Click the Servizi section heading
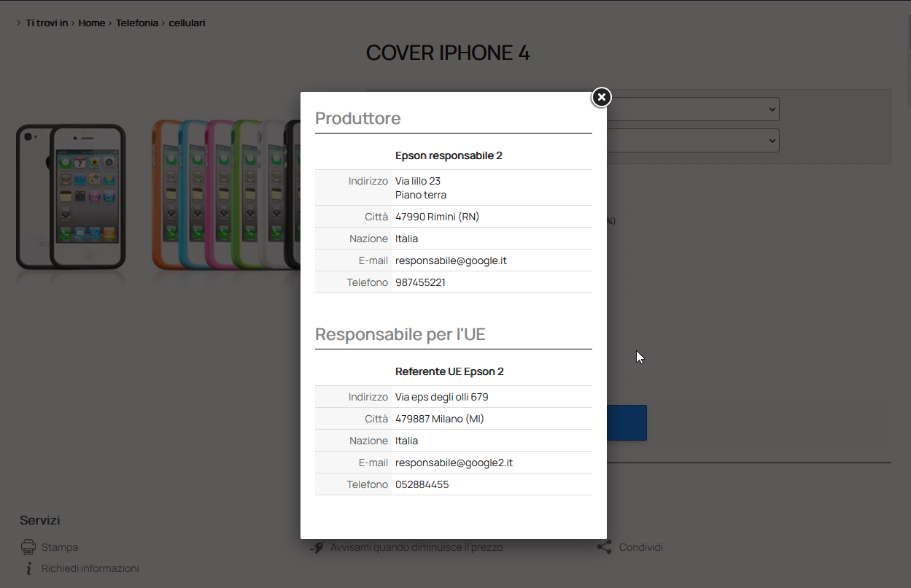The height and width of the screenshot is (588, 911). (40, 520)
